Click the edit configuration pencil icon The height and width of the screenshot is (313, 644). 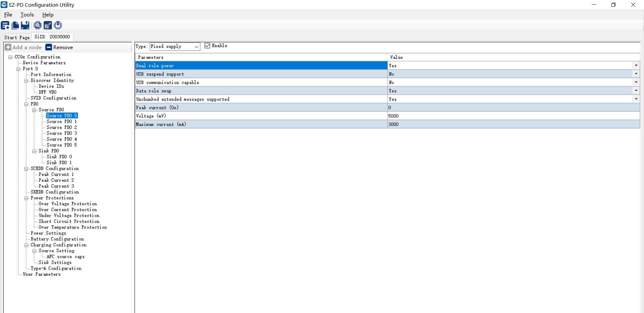[48, 25]
